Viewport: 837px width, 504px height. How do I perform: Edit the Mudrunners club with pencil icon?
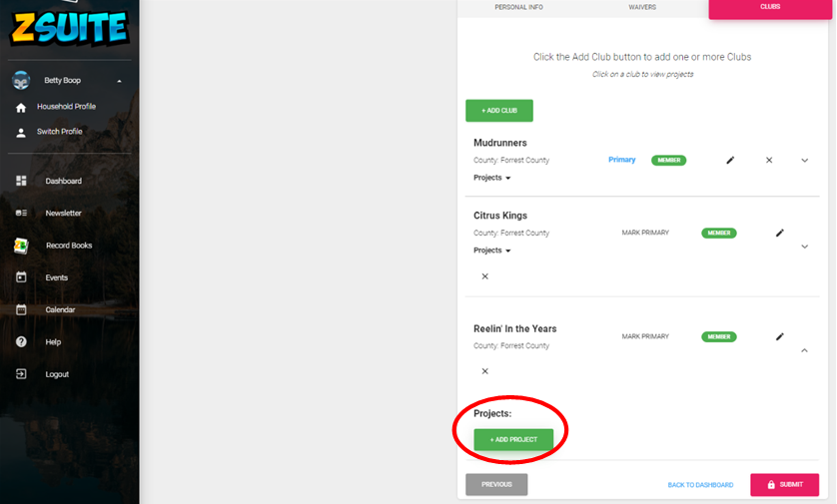730,160
